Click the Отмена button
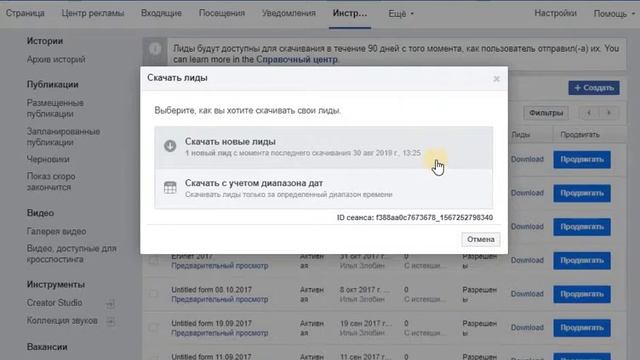 pyautogui.click(x=481, y=239)
